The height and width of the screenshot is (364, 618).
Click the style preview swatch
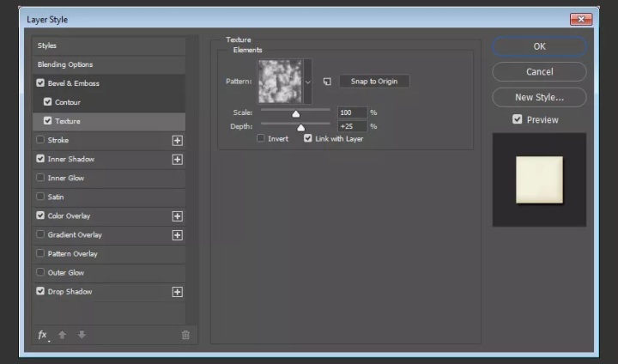click(539, 179)
